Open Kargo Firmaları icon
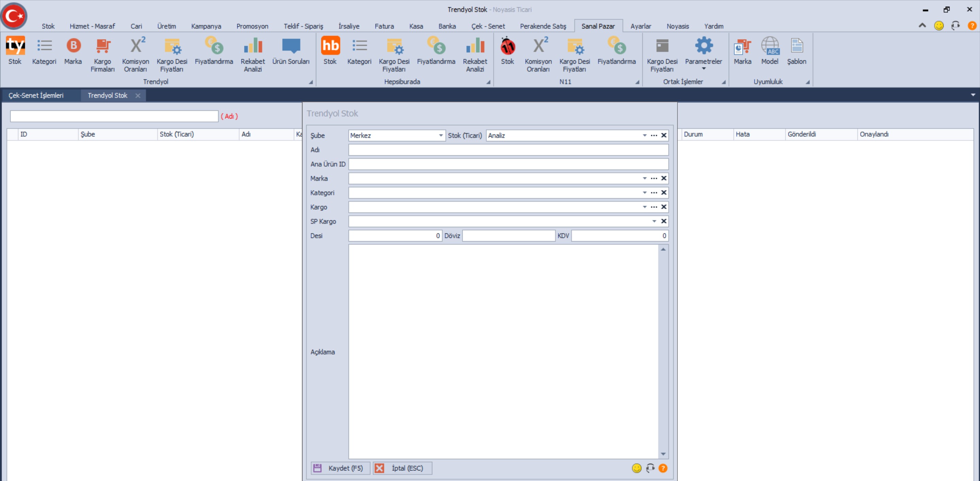980x481 pixels. tap(102, 55)
